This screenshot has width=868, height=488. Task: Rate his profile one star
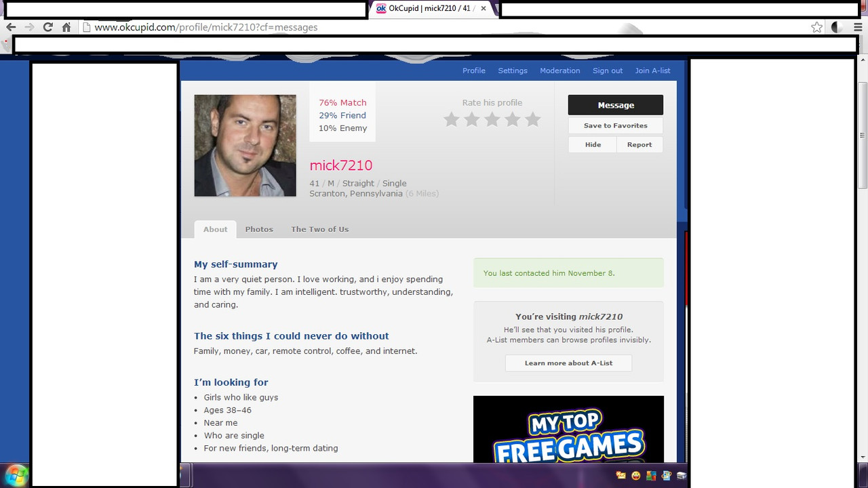tap(452, 120)
